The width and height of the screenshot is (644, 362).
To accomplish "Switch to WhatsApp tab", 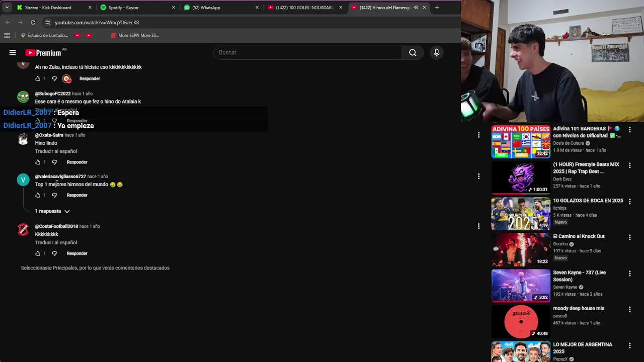I will pos(221,8).
